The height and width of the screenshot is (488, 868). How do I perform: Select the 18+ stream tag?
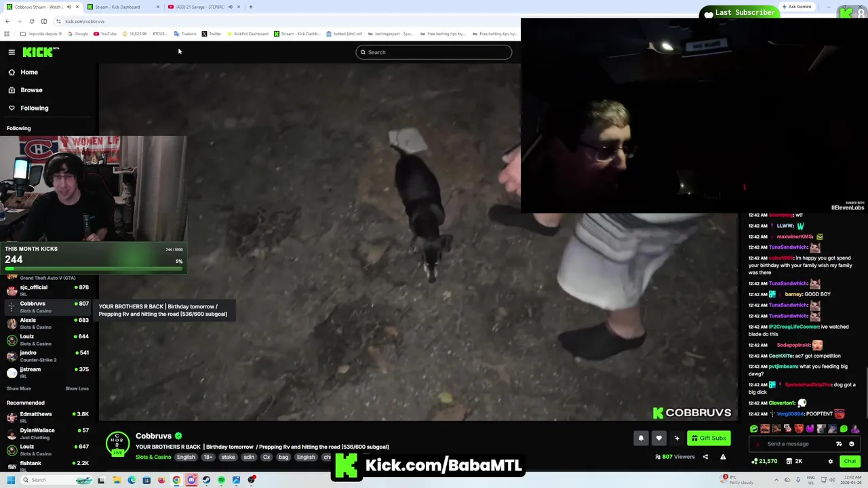point(208,457)
